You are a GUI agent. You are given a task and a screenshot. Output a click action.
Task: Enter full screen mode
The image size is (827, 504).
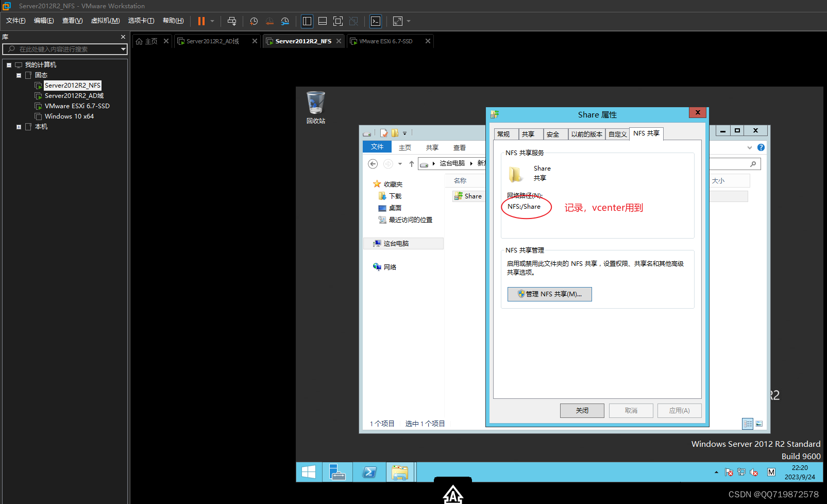click(338, 21)
